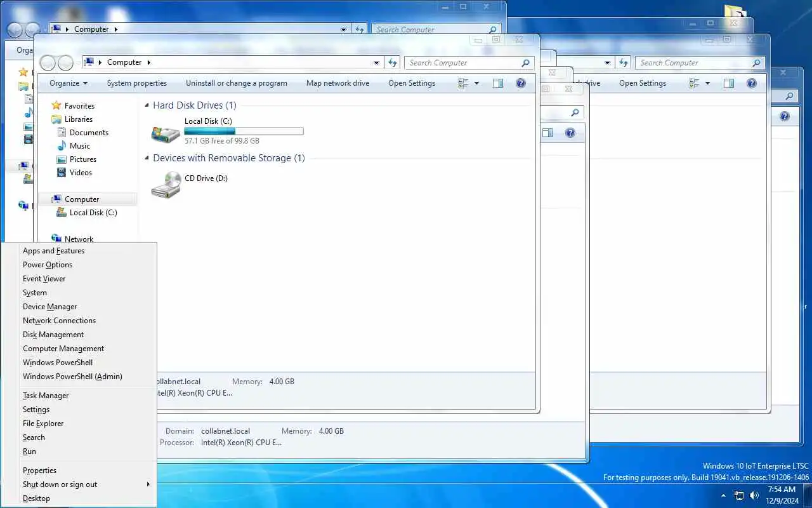Open the Pictures library icon

pyautogui.click(x=62, y=159)
